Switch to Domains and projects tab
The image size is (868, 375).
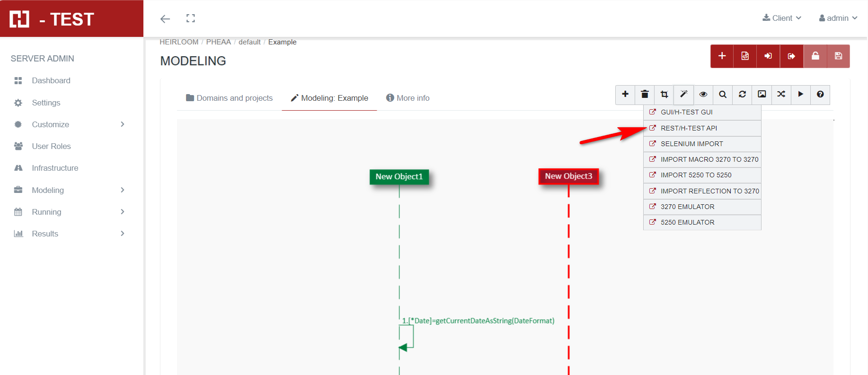click(230, 98)
